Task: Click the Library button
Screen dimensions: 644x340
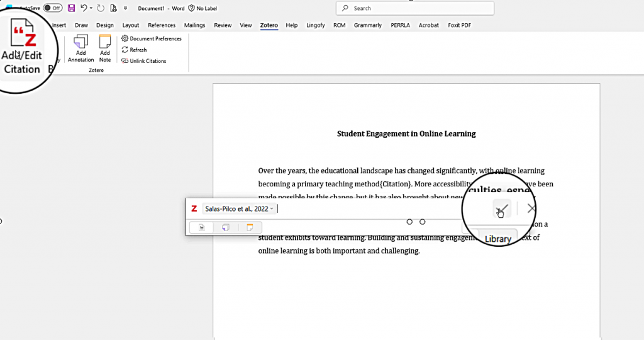Action: pyautogui.click(x=499, y=239)
